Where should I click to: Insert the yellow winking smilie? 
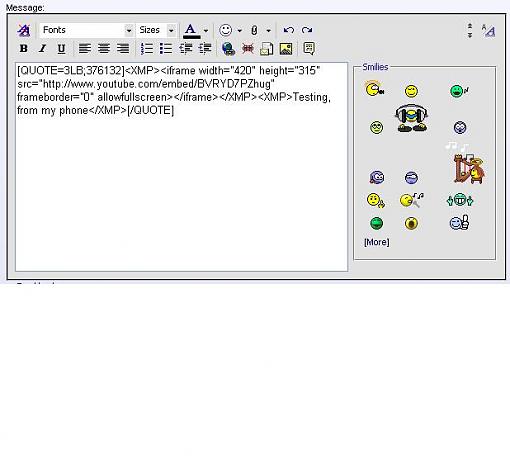tap(411, 91)
